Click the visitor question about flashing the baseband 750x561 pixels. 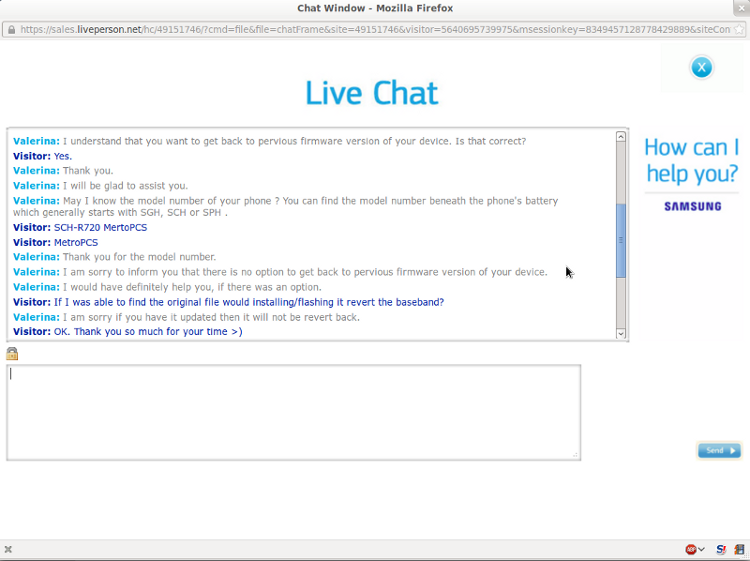pyautogui.click(x=229, y=302)
